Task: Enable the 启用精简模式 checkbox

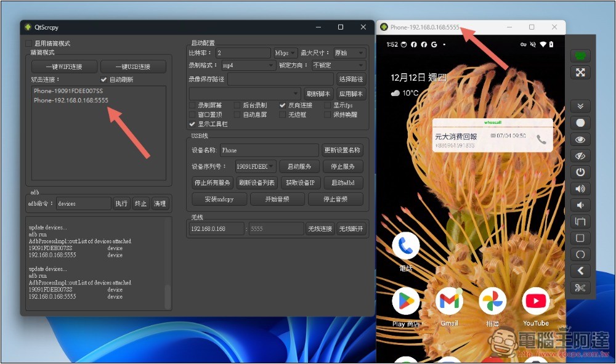Action: [x=29, y=43]
